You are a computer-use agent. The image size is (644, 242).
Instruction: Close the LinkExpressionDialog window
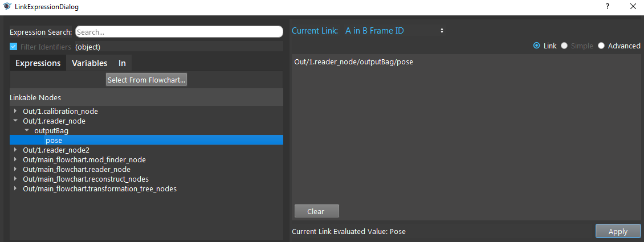pos(633,7)
